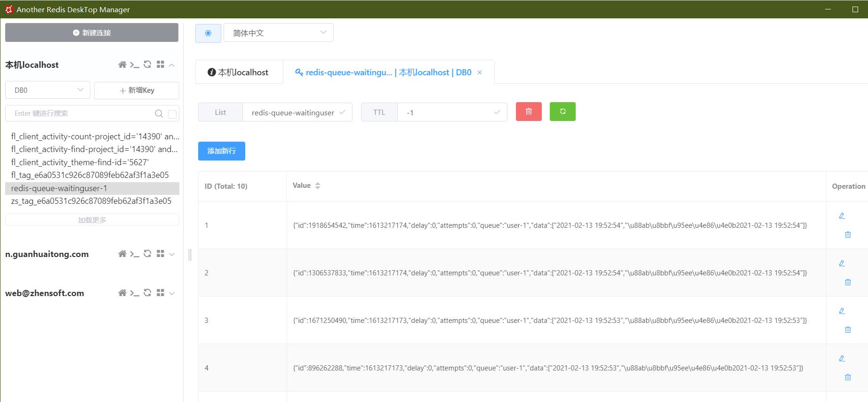Confirm TTL value with checkmark icon
868x402 pixels.
[x=497, y=112]
